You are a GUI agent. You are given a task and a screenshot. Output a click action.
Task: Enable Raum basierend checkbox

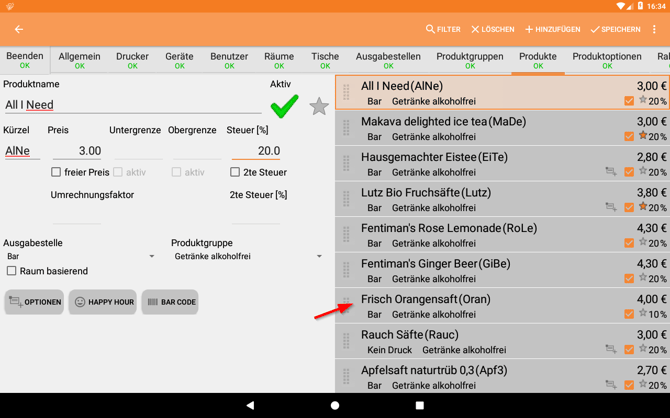(x=12, y=271)
